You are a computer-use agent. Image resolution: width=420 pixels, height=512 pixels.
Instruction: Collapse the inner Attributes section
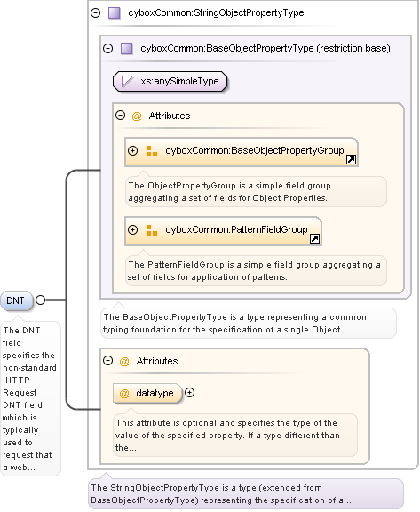pyautogui.click(x=121, y=116)
